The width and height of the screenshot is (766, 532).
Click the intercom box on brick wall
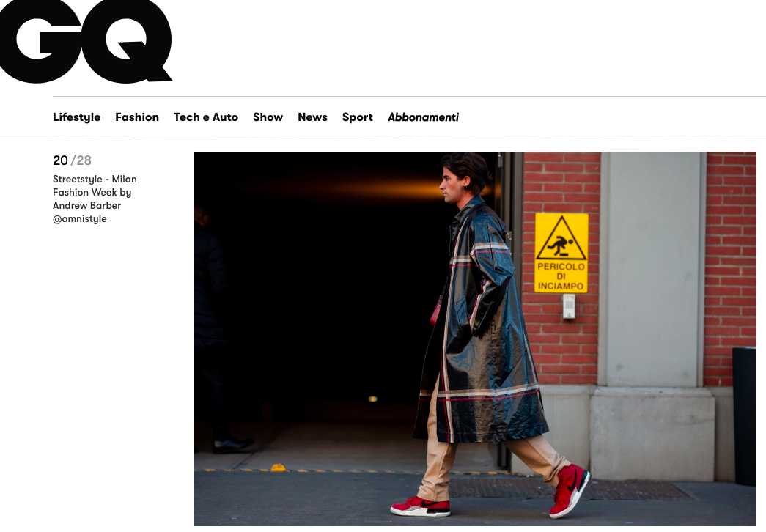click(569, 306)
